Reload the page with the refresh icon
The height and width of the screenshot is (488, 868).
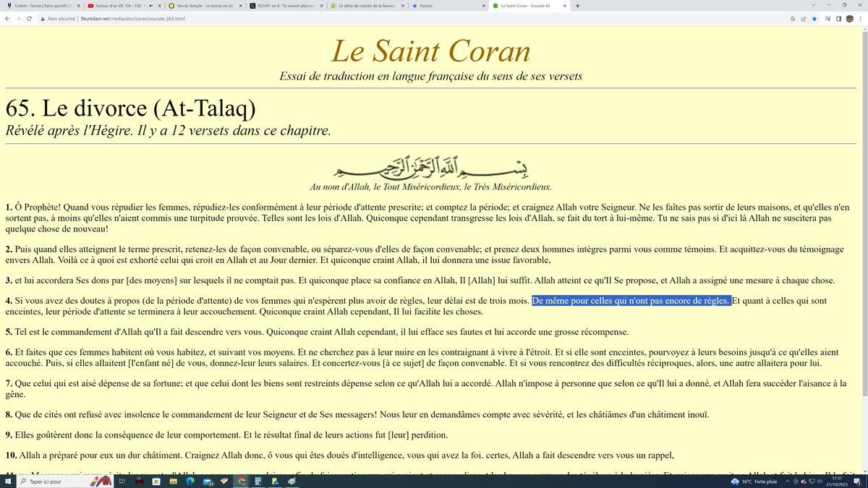[x=29, y=18]
